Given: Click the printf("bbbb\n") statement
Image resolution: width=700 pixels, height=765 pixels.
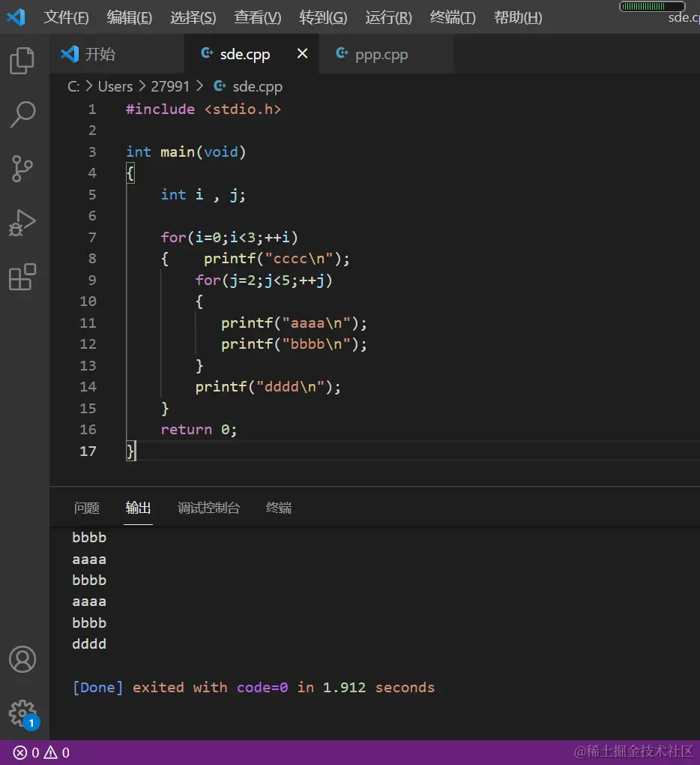Looking at the screenshot, I should [294, 344].
